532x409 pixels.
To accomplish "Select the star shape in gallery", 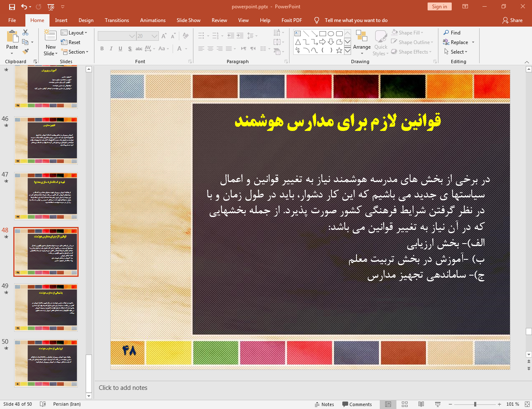I will 339,50.
